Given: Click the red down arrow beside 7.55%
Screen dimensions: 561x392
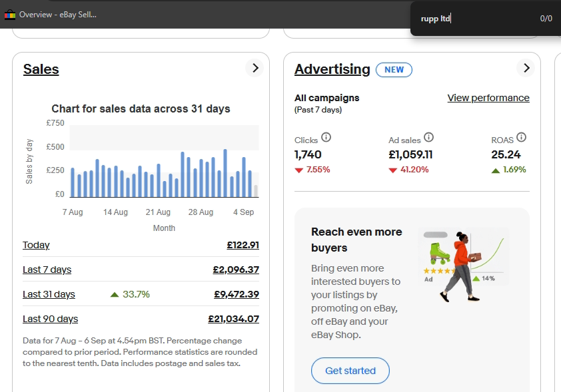Looking at the screenshot, I should pos(298,170).
